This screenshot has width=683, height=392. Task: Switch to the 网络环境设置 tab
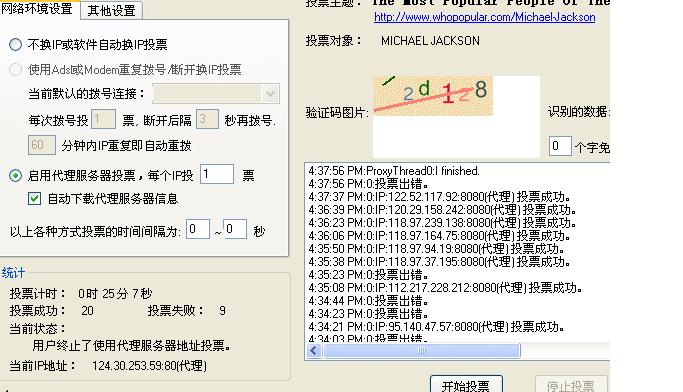pos(38,9)
